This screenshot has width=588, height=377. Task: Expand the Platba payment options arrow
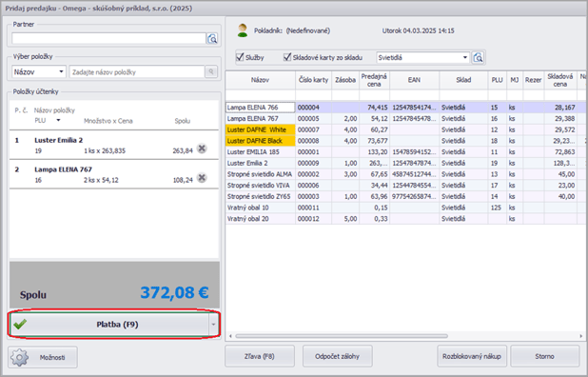[x=213, y=325]
